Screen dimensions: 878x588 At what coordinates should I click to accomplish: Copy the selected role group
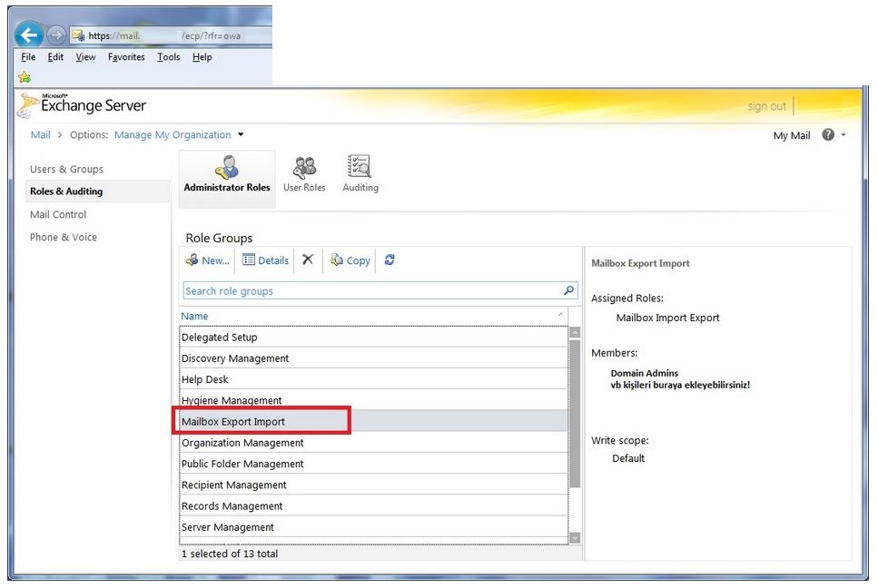[350, 260]
